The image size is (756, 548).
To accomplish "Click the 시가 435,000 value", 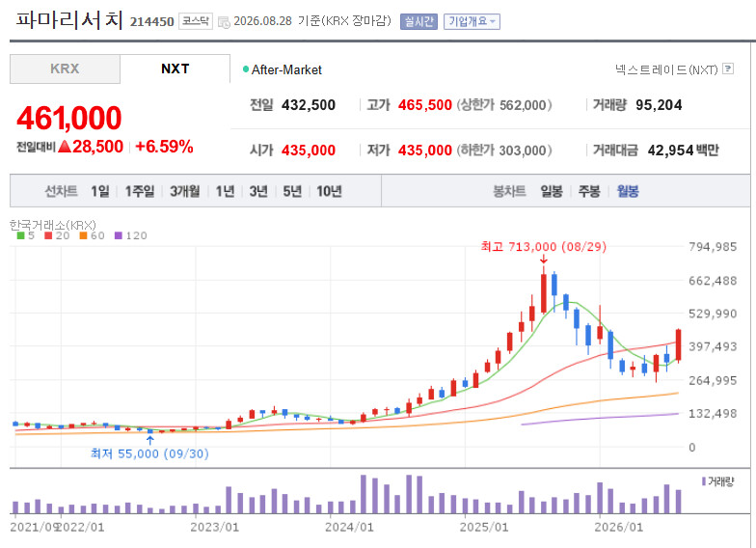I will [309, 151].
